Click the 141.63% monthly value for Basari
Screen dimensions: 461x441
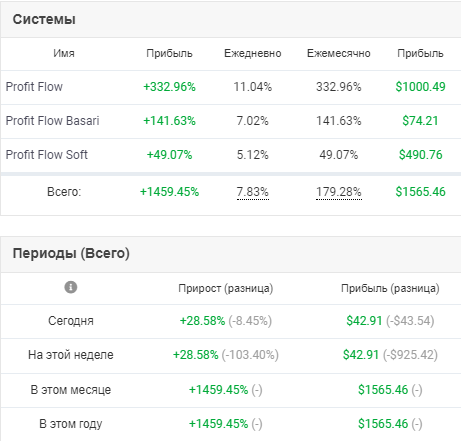pyautogui.click(x=339, y=121)
